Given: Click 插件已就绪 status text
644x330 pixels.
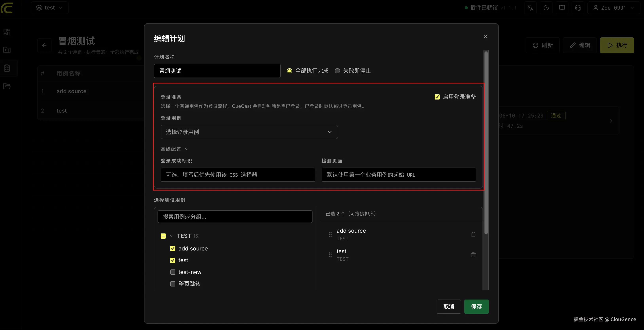Looking at the screenshot, I should (x=484, y=8).
